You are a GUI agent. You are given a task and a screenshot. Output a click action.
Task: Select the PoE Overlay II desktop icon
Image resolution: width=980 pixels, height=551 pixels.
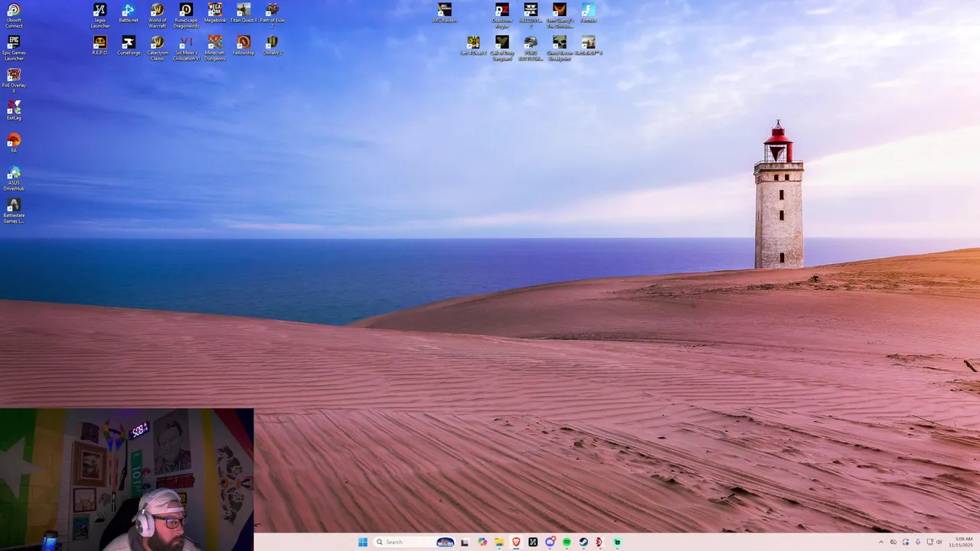(x=14, y=80)
